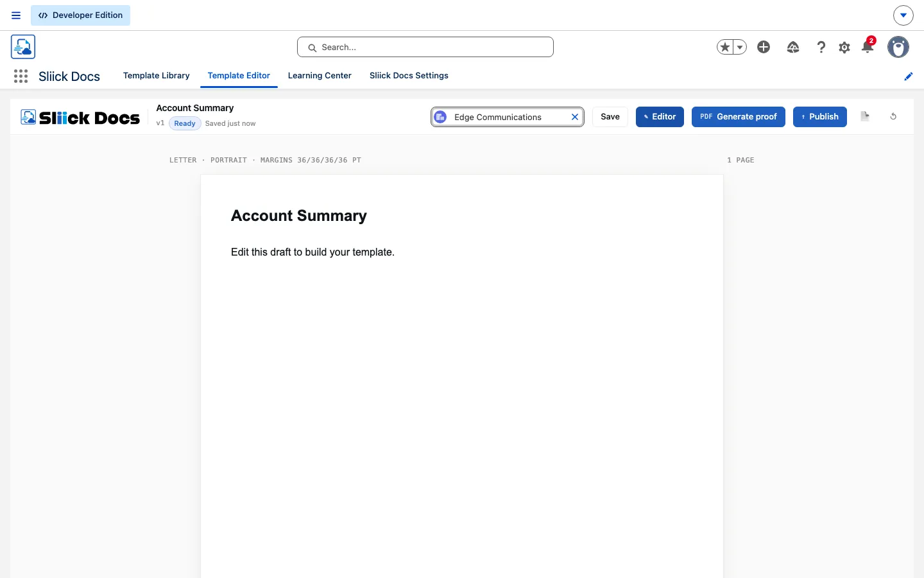Screen dimensions: 924x578
Task: Open the Trailhead guidance icon
Action: click(x=793, y=47)
